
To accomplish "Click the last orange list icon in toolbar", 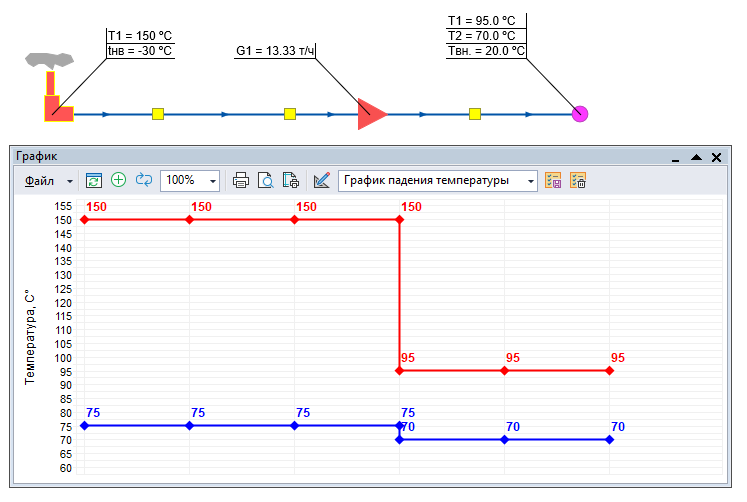I will (578, 180).
